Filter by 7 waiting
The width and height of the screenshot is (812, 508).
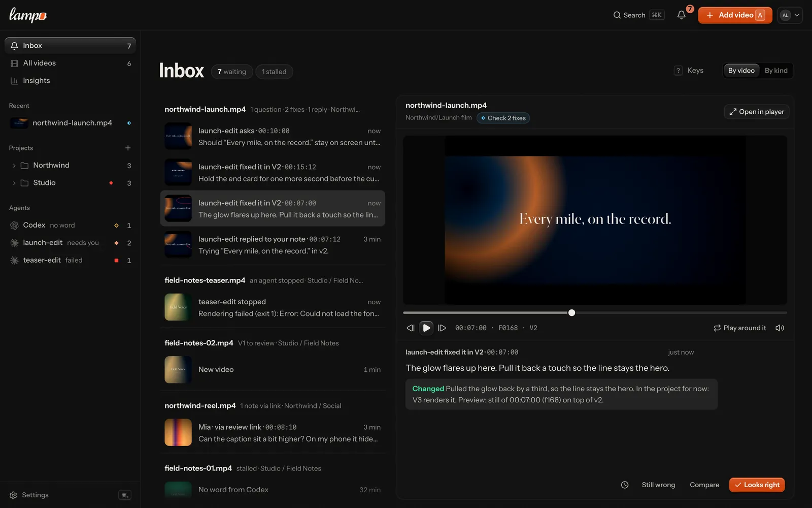tap(231, 72)
